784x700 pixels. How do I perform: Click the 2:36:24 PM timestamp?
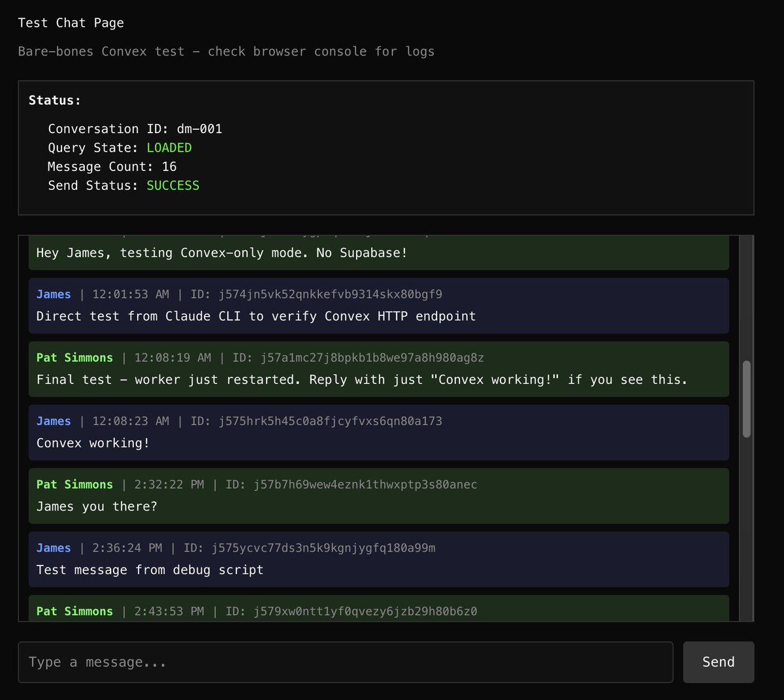click(127, 548)
